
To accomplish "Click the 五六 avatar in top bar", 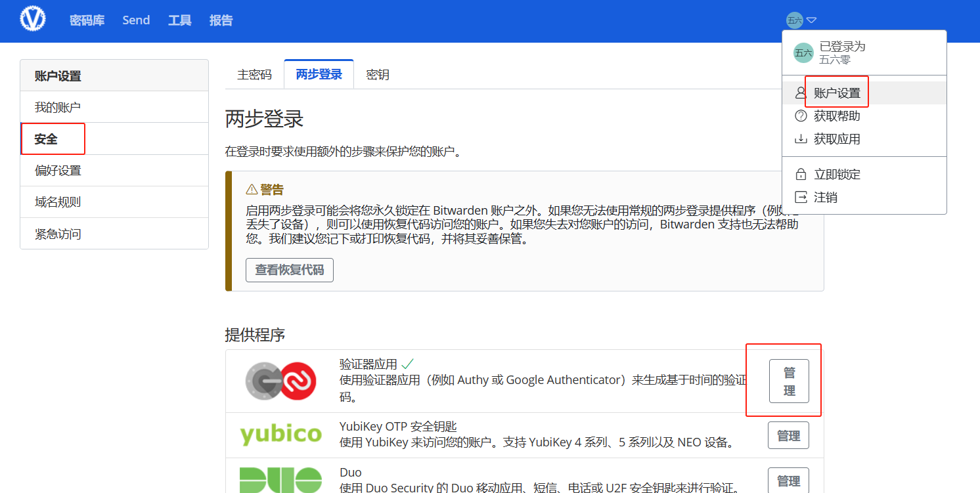I will pyautogui.click(x=795, y=20).
